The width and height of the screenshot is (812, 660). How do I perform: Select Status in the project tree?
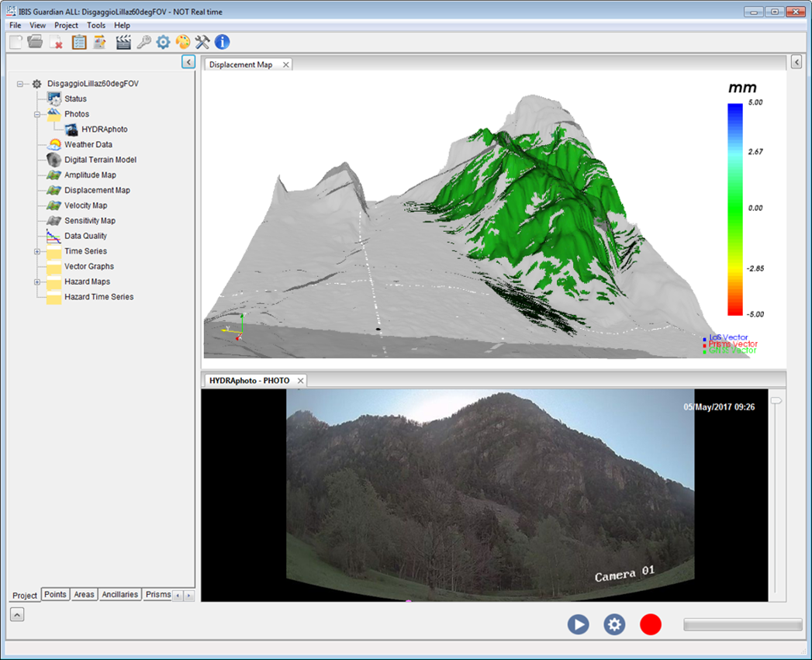click(x=75, y=98)
